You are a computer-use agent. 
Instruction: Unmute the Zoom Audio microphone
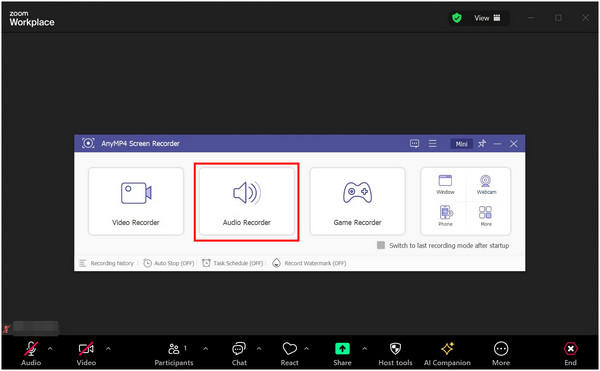click(x=31, y=354)
